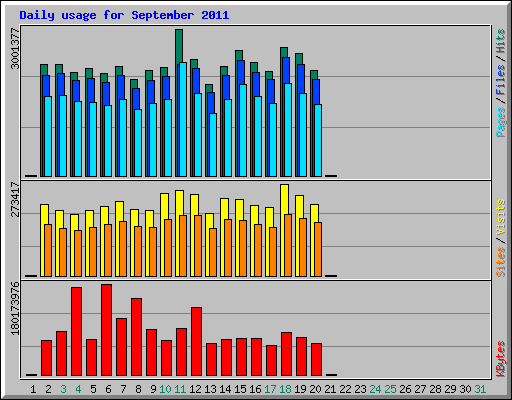This screenshot has height=400, width=512.
Task: Click day label 10 on the x-axis
Action: click(x=165, y=389)
